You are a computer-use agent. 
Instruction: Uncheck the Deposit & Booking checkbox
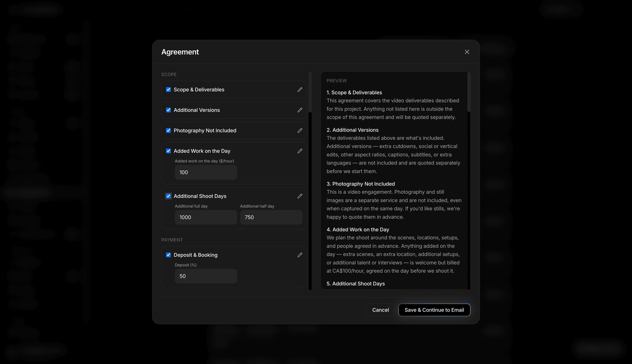168,255
